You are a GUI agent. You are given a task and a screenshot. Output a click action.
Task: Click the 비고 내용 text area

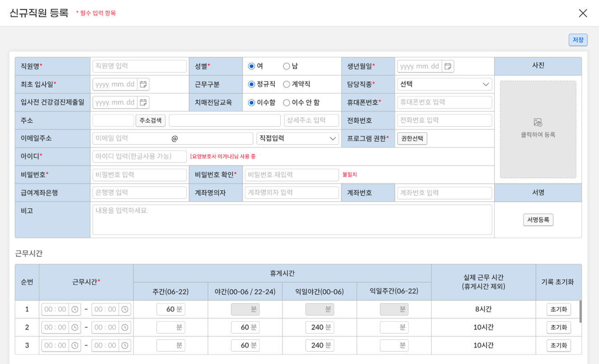pos(292,220)
